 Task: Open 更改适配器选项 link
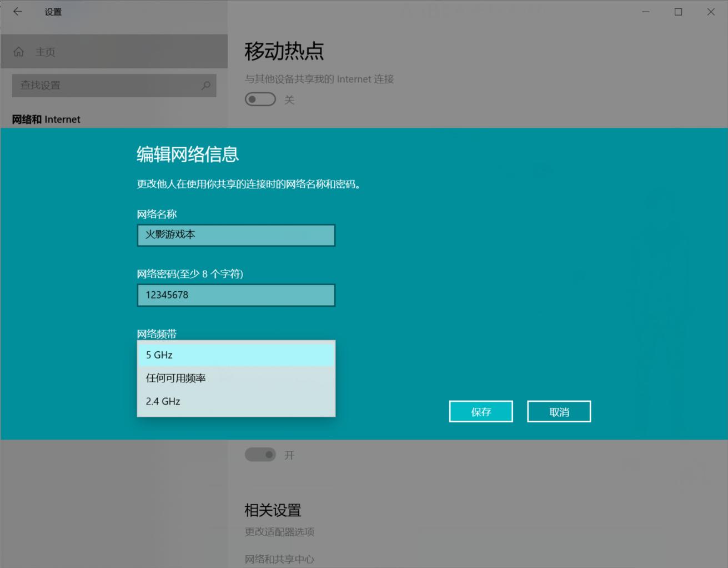279,532
